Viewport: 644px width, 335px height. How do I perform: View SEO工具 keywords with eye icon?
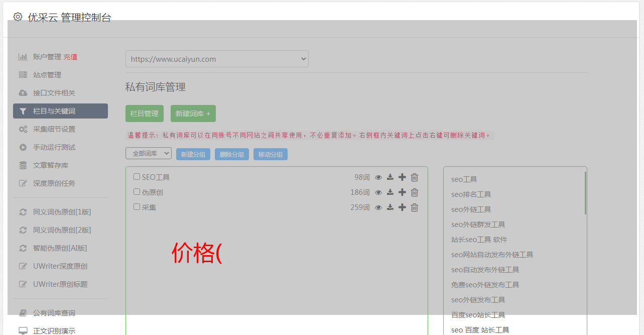[x=378, y=177]
